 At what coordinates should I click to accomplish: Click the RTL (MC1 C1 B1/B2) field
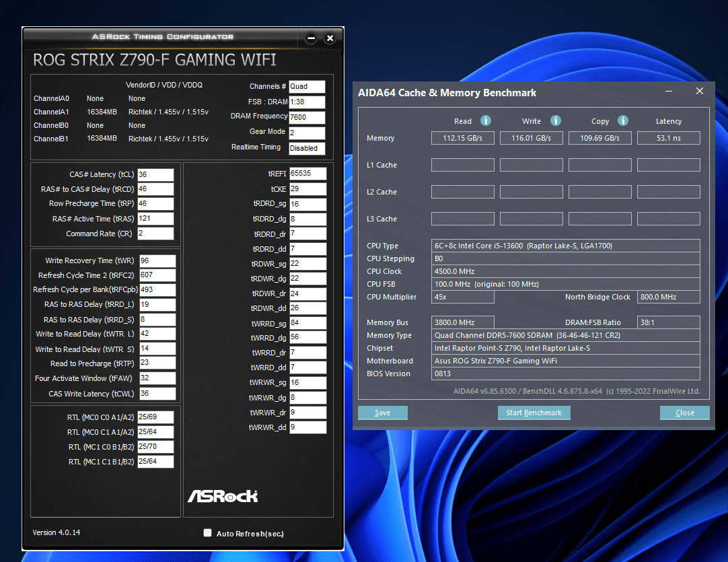pos(155,462)
